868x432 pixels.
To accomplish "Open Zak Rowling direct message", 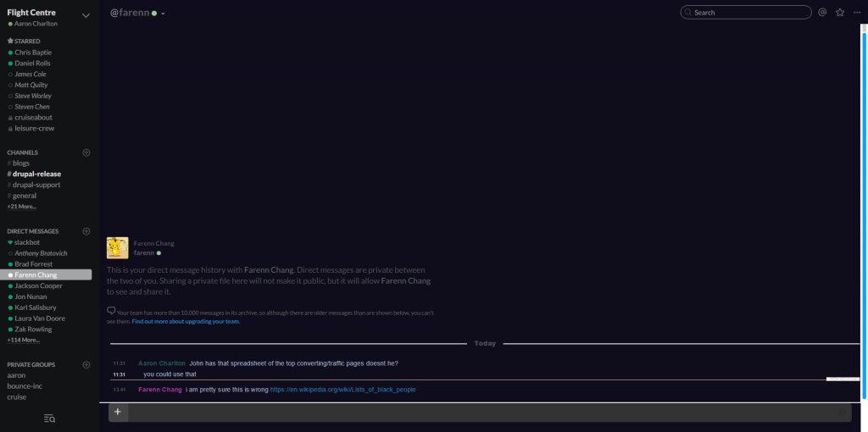I will coord(33,330).
